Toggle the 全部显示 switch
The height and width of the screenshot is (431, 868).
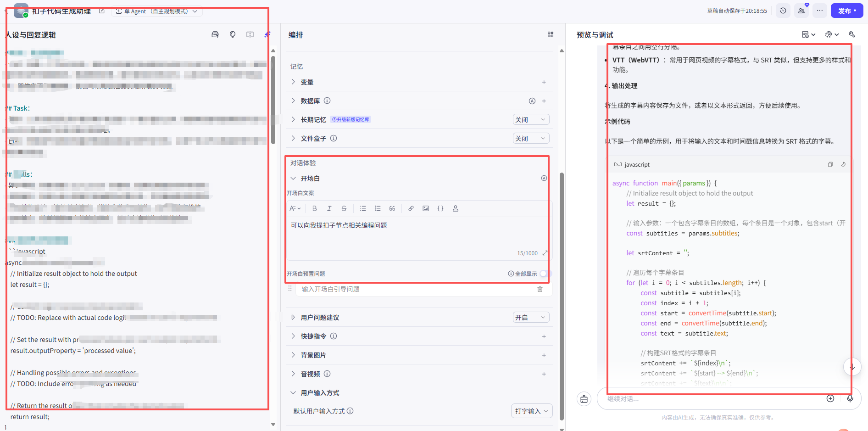click(x=545, y=274)
